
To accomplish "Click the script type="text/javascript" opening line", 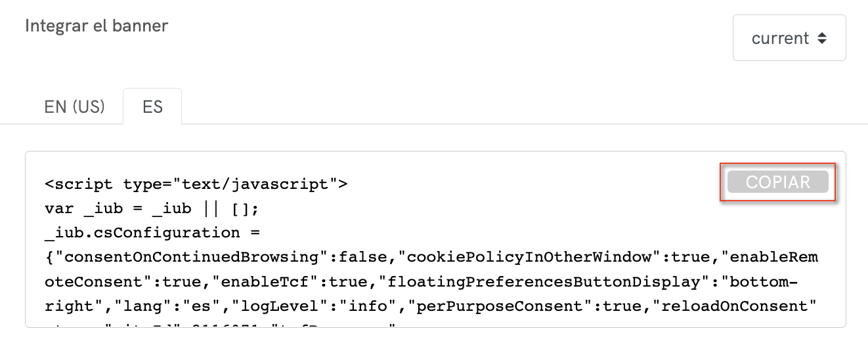I will 196,184.
